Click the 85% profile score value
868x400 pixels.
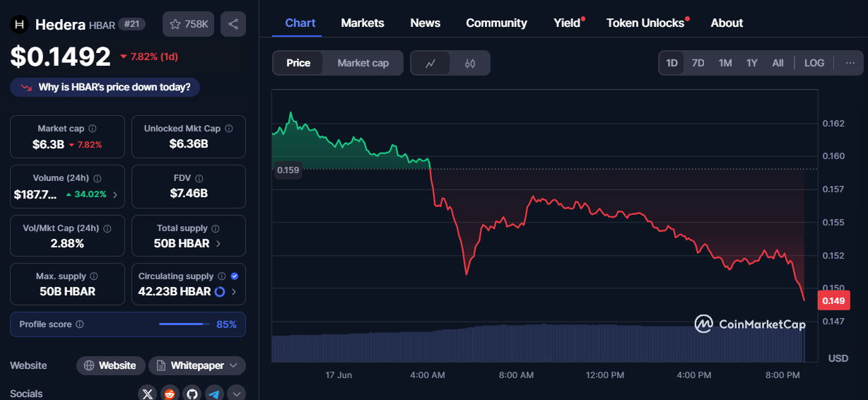(x=226, y=324)
